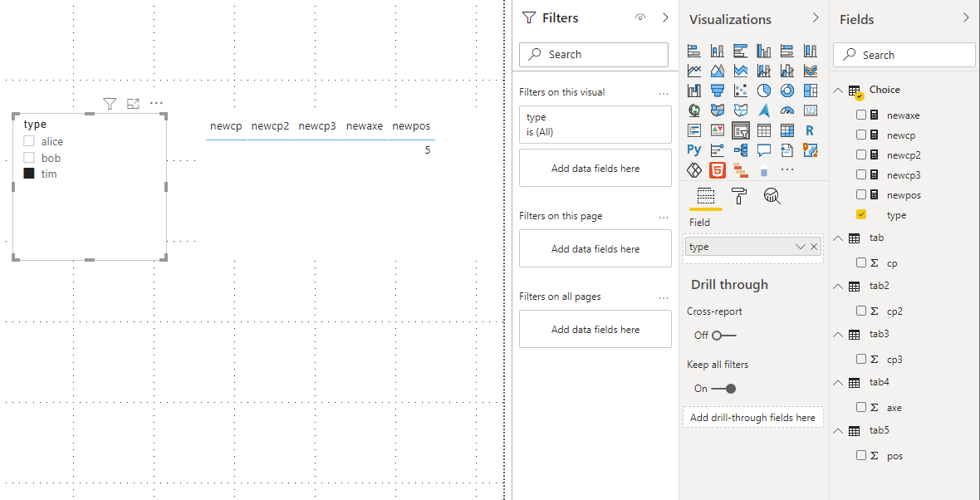This screenshot has height=500, width=980.
Task: Select the area chart visualization
Action: coord(718,71)
